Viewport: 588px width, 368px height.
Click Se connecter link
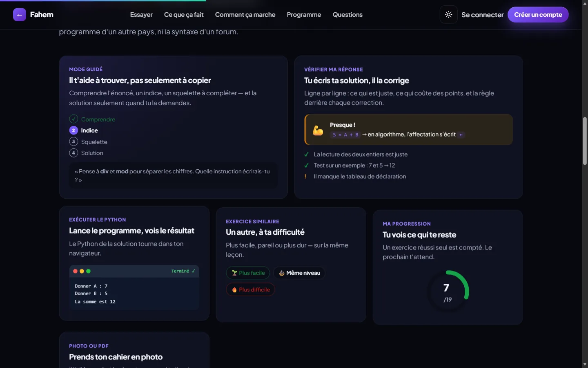483,15
